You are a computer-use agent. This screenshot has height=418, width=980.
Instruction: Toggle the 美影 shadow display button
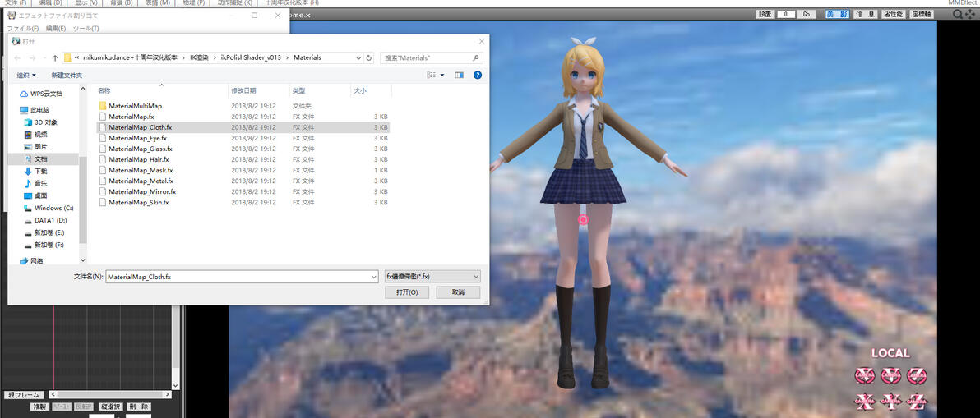837,14
